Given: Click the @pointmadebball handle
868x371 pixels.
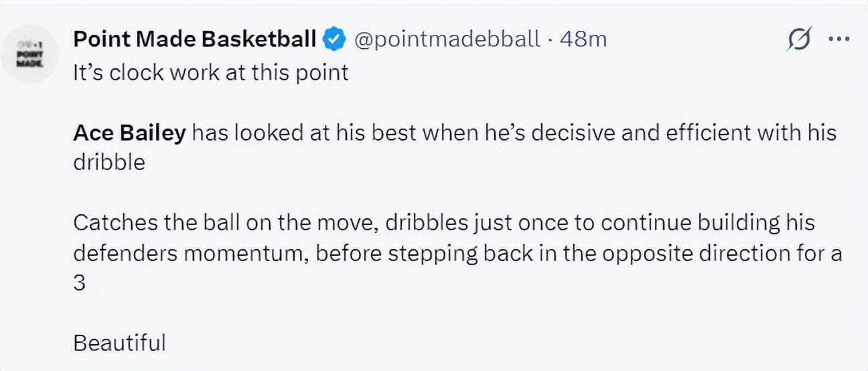Looking at the screenshot, I should pos(446,40).
